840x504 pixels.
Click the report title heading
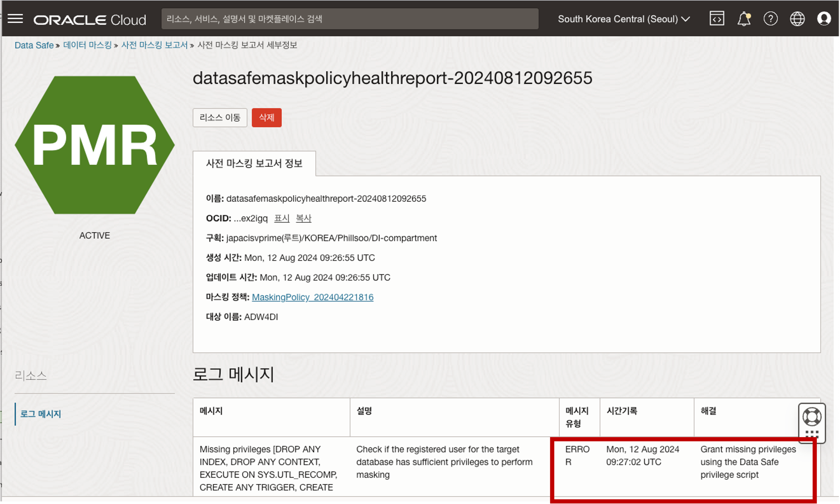point(392,78)
